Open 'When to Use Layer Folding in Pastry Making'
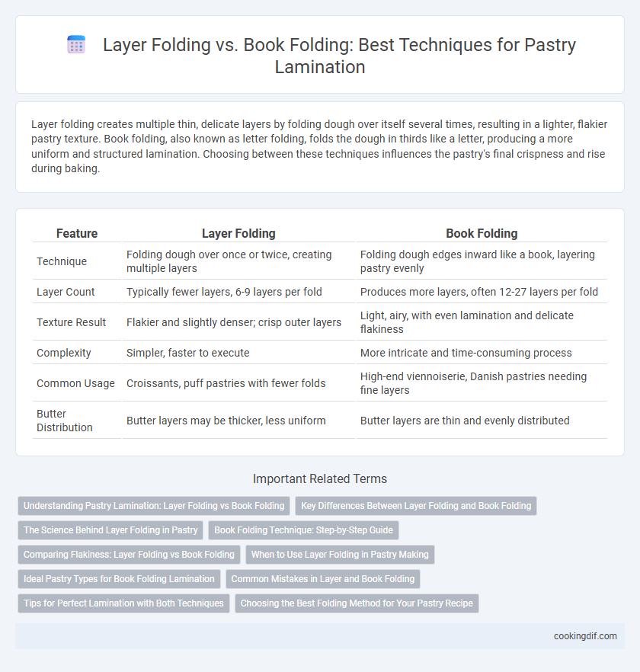 pos(340,555)
